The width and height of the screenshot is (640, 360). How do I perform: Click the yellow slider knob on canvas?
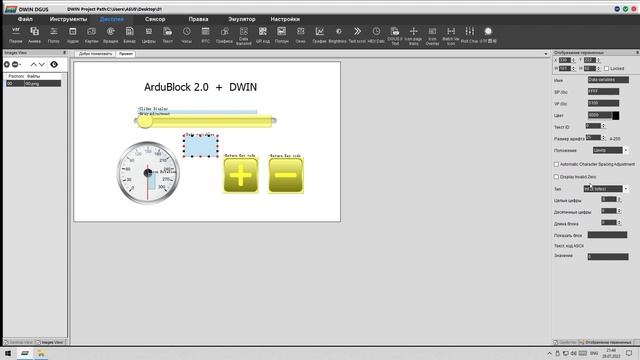(x=144, y=121)
